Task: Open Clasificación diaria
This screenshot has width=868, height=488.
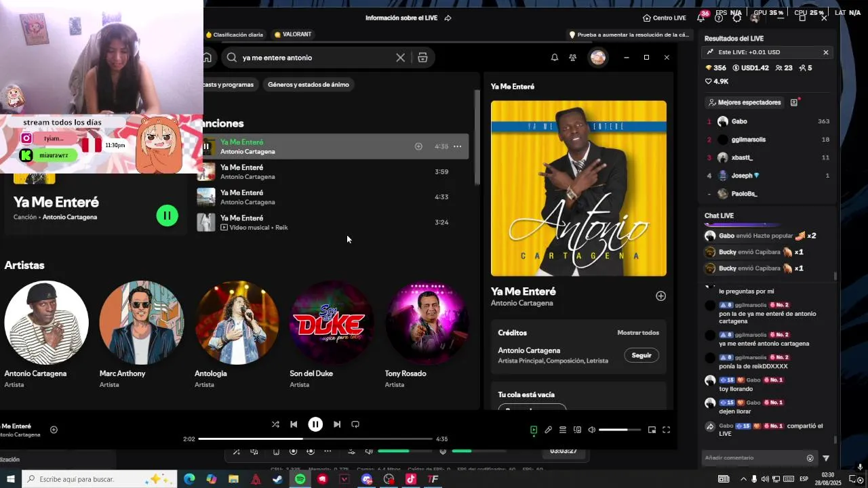Action: [234, 35]
